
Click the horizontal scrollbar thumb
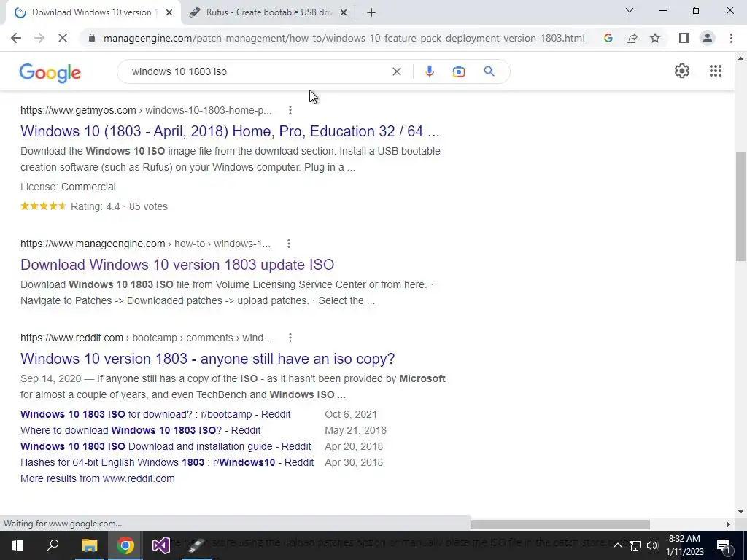(560, 524)
